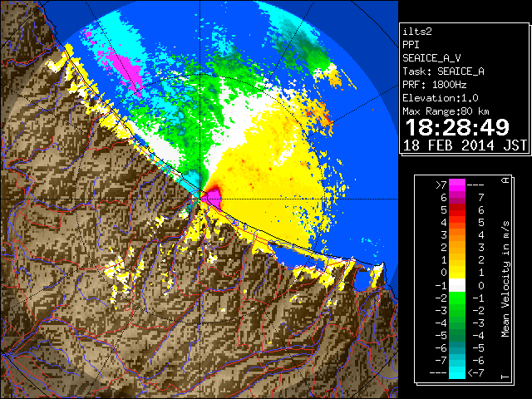Click the yellow legend band near 0
The height and width of the screenshot is (399, 532).
(x=457, y=273)
